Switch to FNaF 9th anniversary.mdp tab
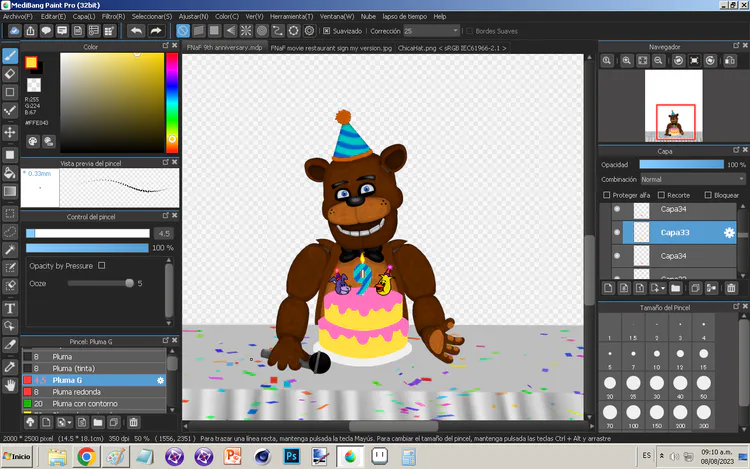The image size is (750, 469). click(224, 47)
